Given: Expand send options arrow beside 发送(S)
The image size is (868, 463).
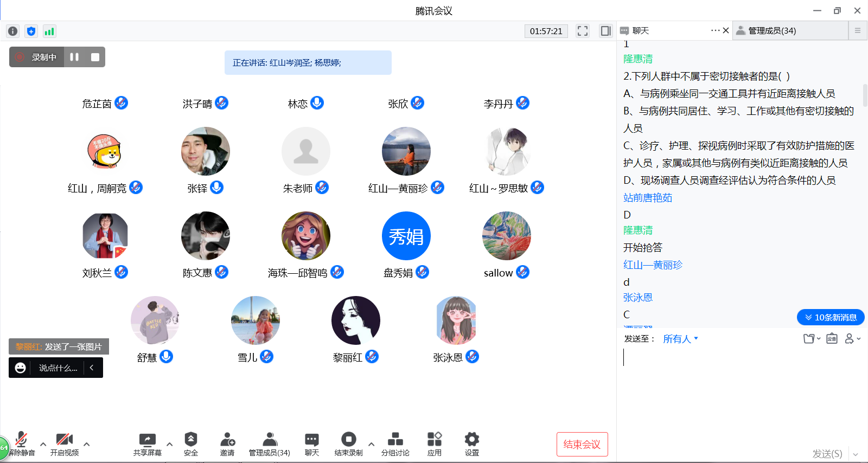Looking at the screenshot, I should point(856,454).
